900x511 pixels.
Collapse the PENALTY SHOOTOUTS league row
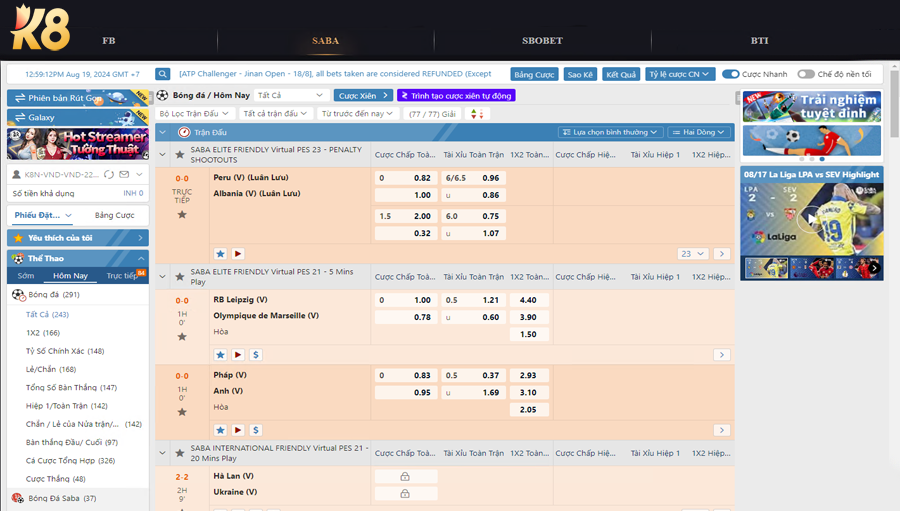[x=162, y=154]
